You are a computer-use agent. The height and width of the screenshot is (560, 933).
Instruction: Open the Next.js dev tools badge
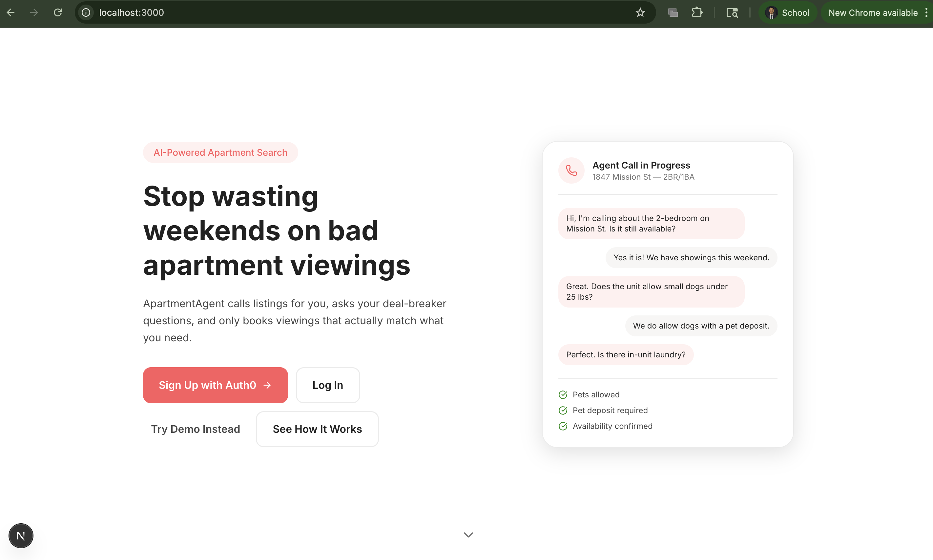pos(21,535)
